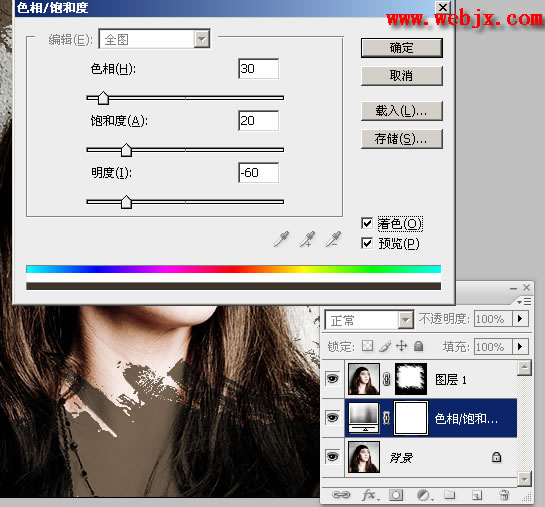The image size is (545, 507).
Task: Open 编辑 全图 dropdown
Action: click(154, 39)
